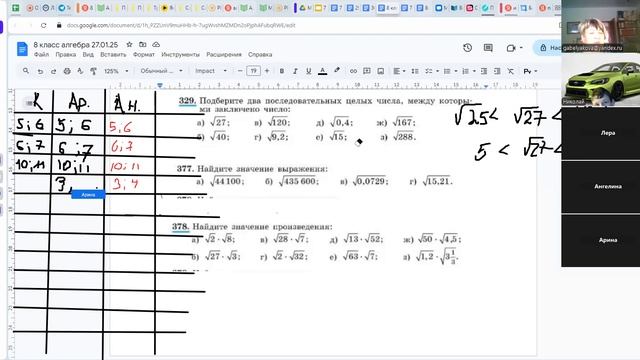Toggle the checklist button
640x360 pixels.
(x=428, y=71)
